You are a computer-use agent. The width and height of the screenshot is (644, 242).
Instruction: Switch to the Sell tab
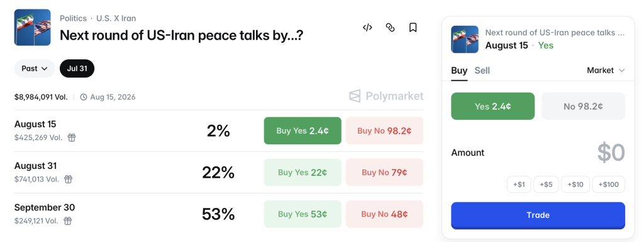tap(482, 71)
